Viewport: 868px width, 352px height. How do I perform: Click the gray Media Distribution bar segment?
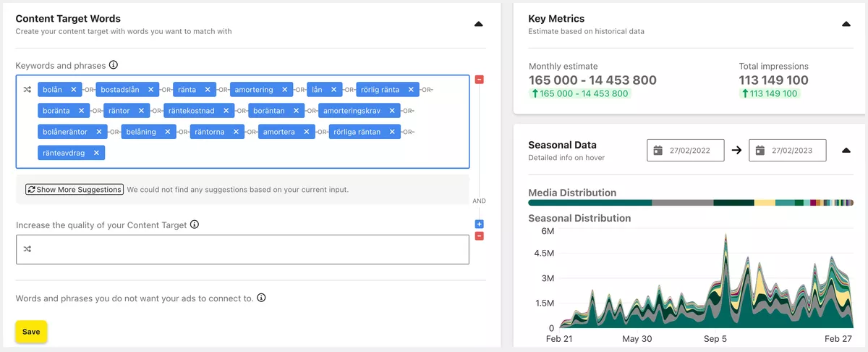tap(682, 203)
